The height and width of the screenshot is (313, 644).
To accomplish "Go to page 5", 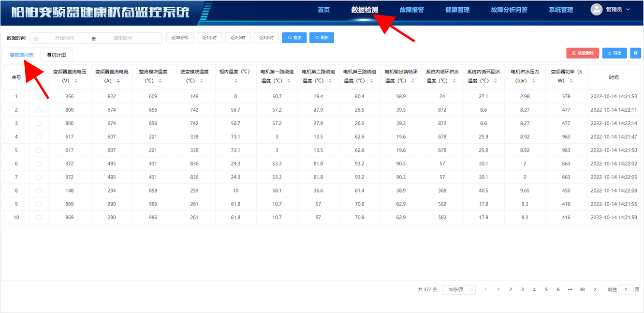I will pyautogui.click(x=546, y=289).
